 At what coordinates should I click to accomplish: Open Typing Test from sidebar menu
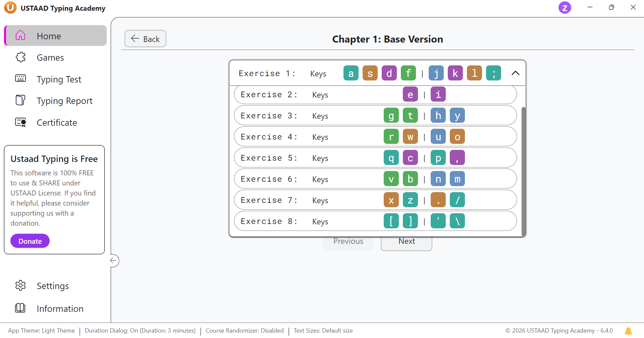(x=59, y=79)
